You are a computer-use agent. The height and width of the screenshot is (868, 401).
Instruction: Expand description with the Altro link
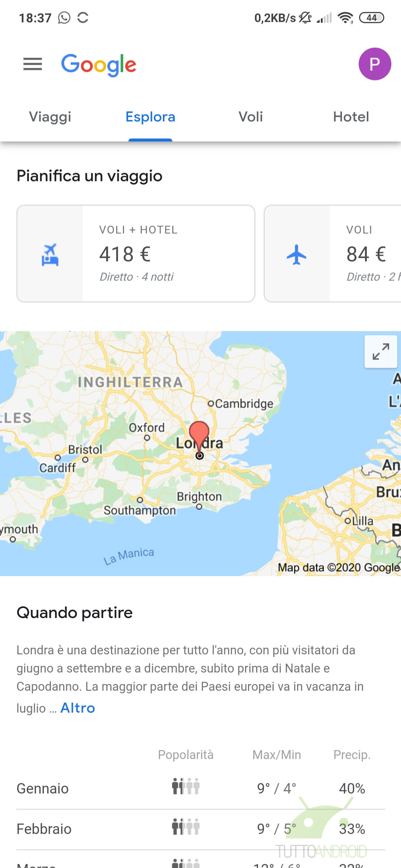pyautogui.click(x=78, y=708)
